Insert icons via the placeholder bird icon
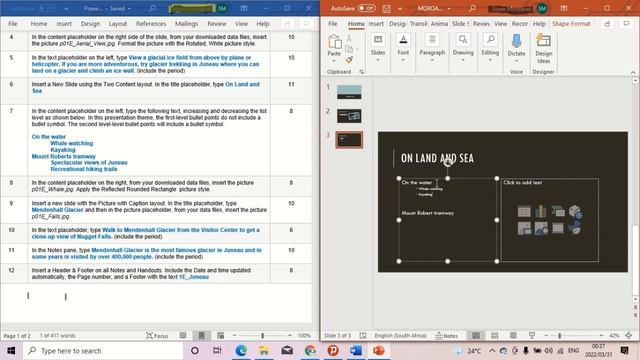Screen dimensions: 640x360 575,228
